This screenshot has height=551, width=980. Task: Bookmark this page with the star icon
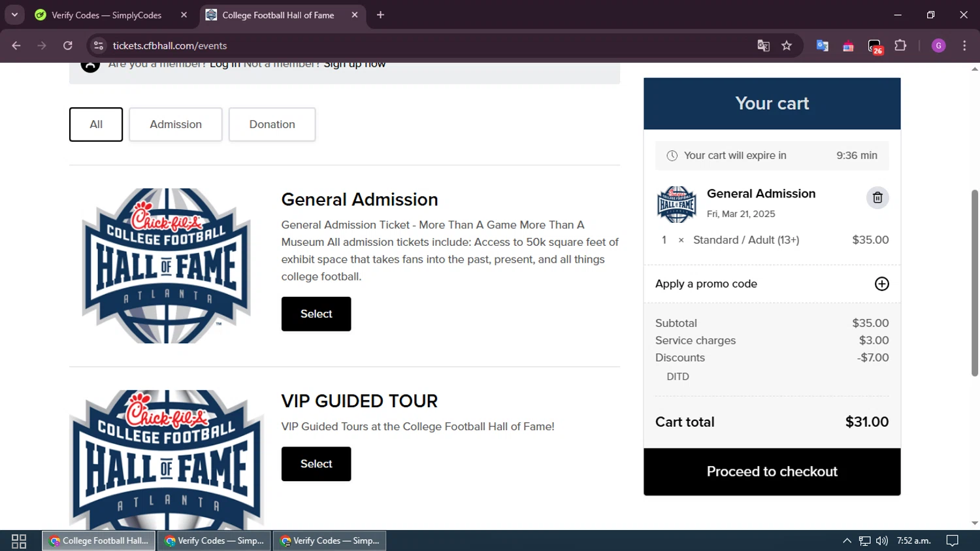click(x=787, y=46)
